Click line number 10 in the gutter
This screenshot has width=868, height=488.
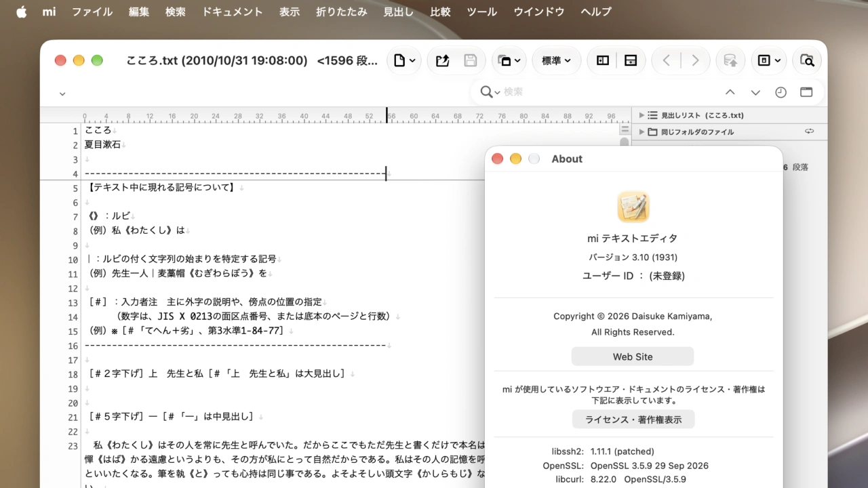[x=73, y=260]
